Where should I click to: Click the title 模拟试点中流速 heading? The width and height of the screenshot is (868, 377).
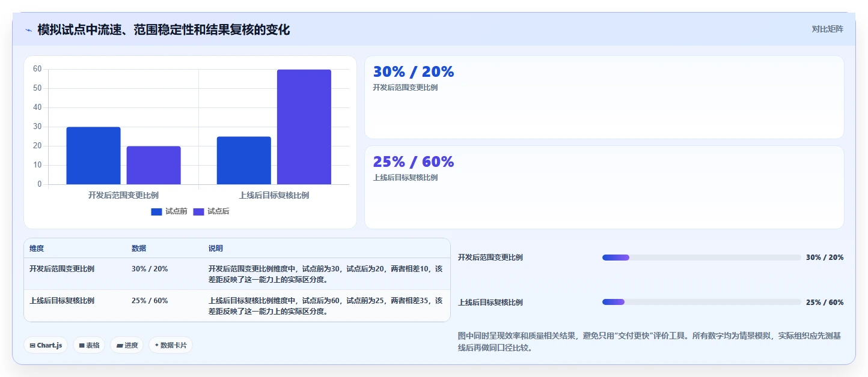click(x=164, y=30)
